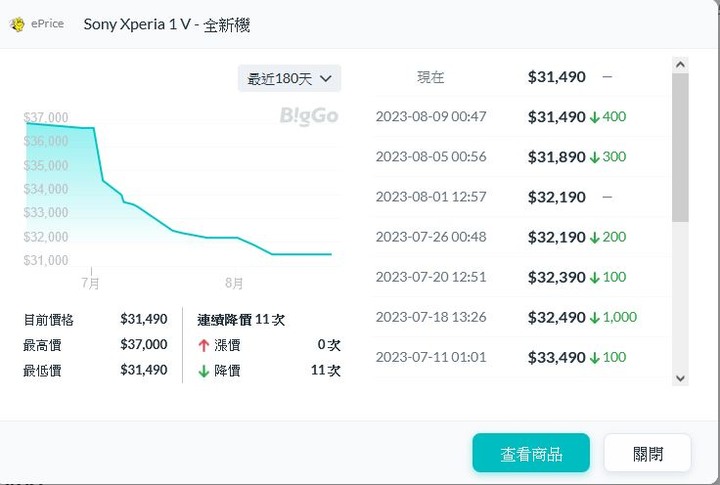Screen dimensions: 720x485
Task: Click the 7月 axis label on chart
Action: point(90,283)
